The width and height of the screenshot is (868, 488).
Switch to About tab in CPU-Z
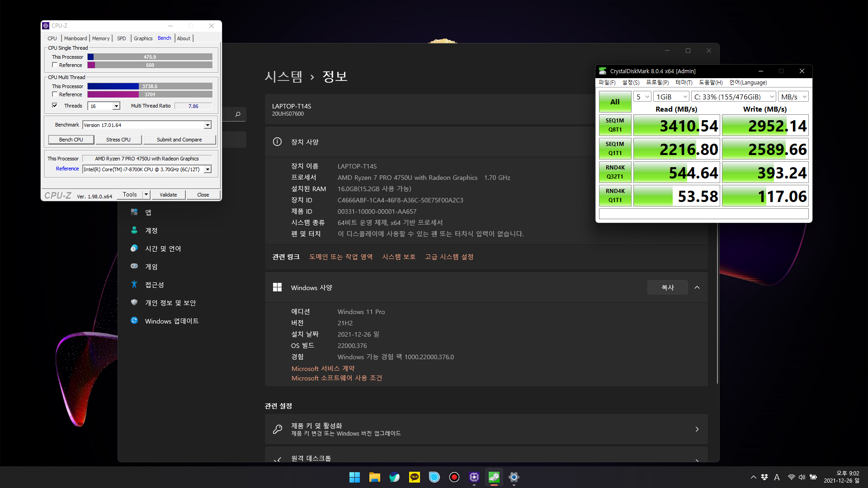point(184,38)
